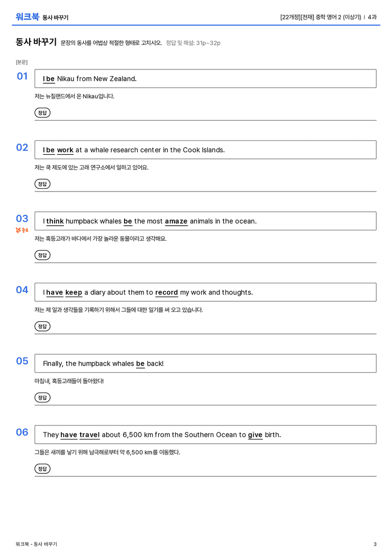Click the underlined word 'amaze' in question 03
The image size is (392, 555).
point(176,221)
